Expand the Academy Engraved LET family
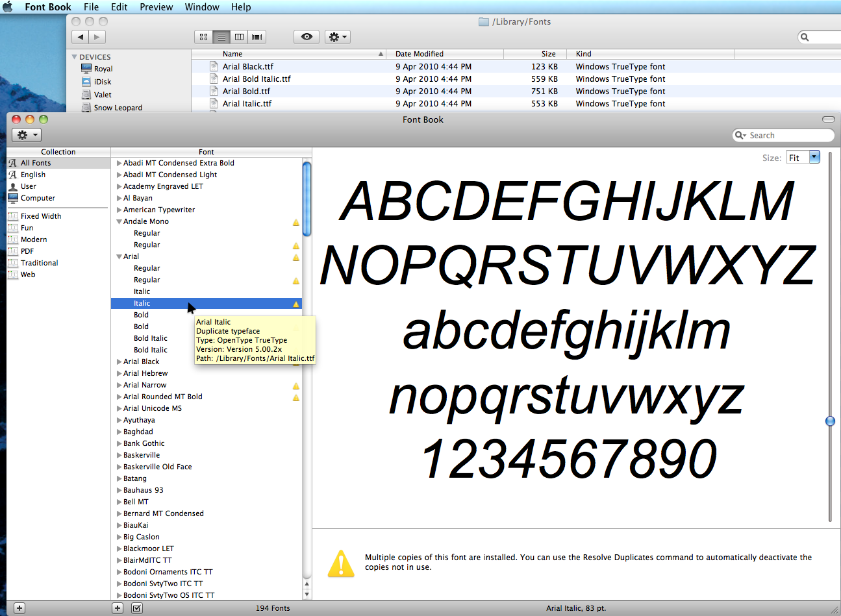The height and width of the screenshot is (616, 841). point(119,186)
